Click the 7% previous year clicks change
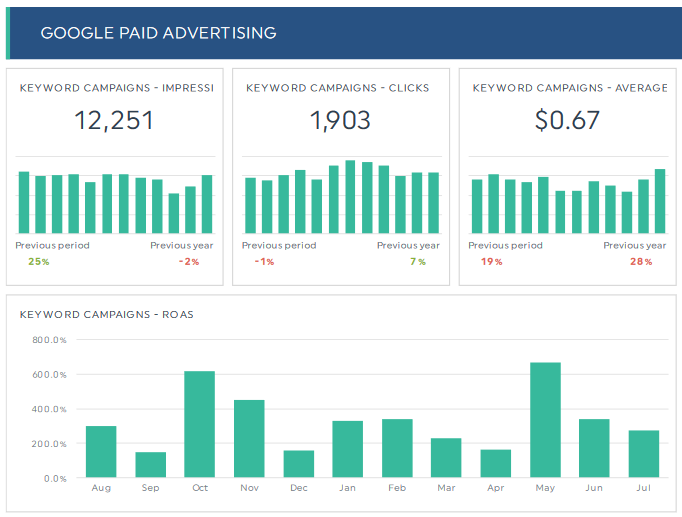The width and height of the screenshot is (682, 517). pos(418,262)
